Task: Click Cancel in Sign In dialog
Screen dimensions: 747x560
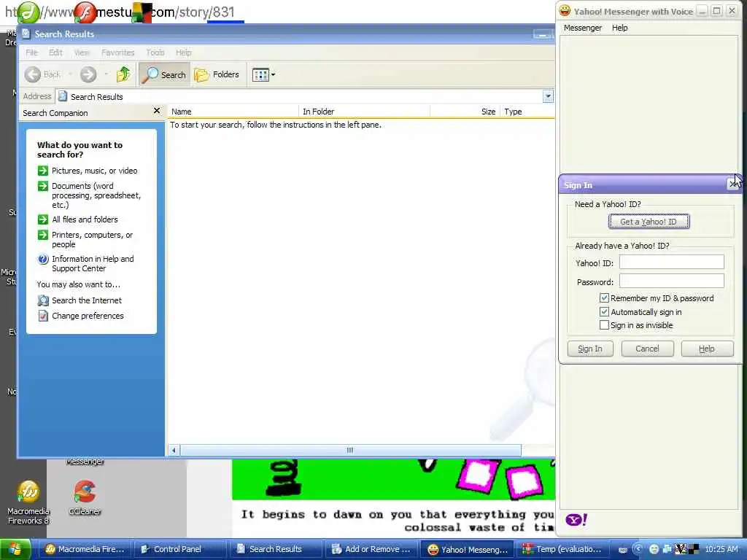Action: click(648, 349)
